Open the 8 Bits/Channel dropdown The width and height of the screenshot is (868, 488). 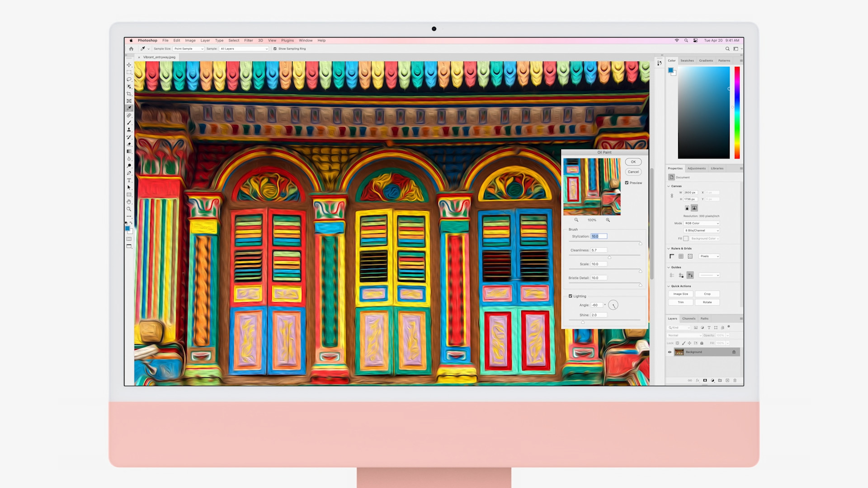(x=701, y=230)
